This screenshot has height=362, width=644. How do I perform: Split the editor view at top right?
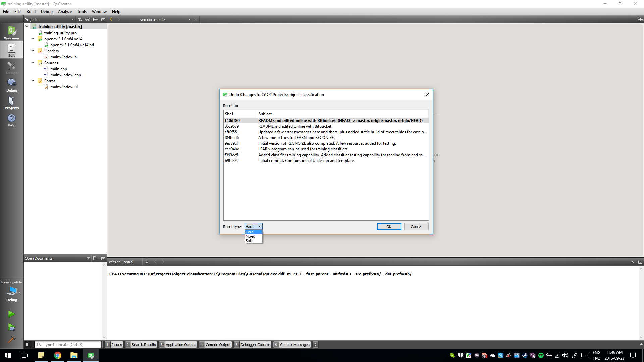[640, 20]
